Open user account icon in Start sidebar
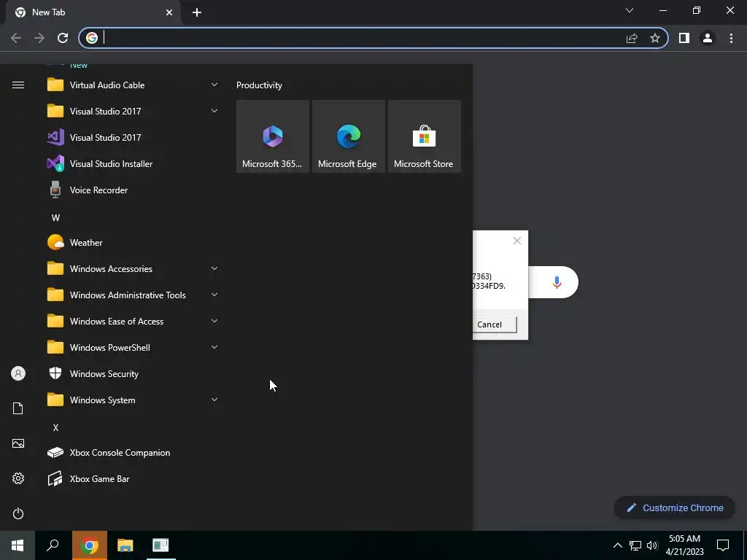This screenshot has width=747, height=560. coord(18,373)
